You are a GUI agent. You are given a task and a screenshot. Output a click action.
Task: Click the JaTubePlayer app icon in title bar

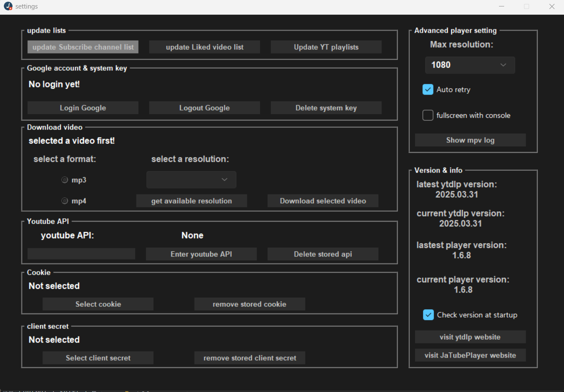tap(8, 6)
